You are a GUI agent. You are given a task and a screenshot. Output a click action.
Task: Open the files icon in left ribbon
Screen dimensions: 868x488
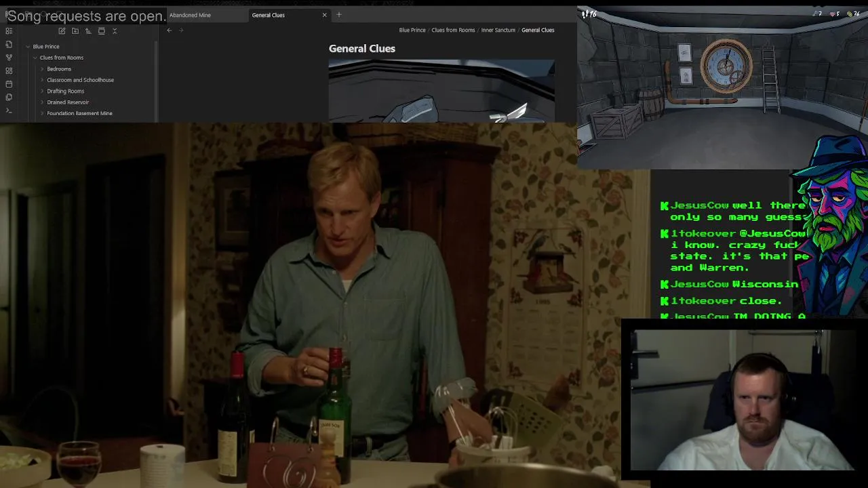9,44
